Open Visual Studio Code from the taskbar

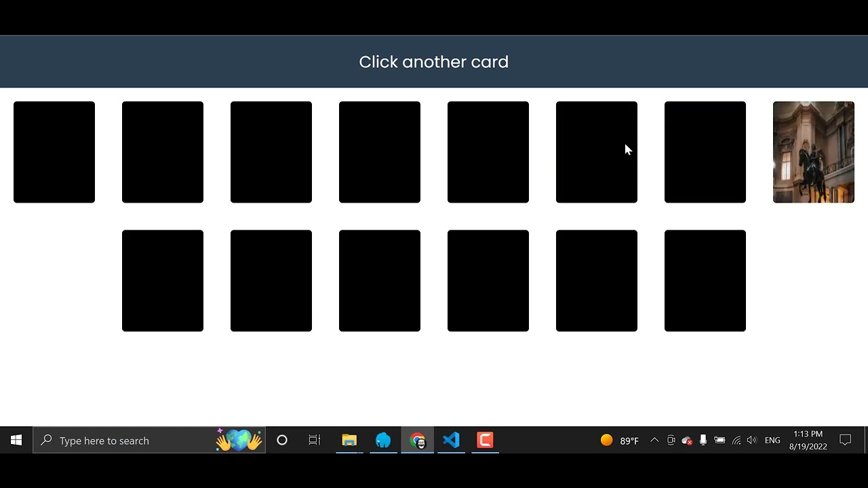[451, 441]
